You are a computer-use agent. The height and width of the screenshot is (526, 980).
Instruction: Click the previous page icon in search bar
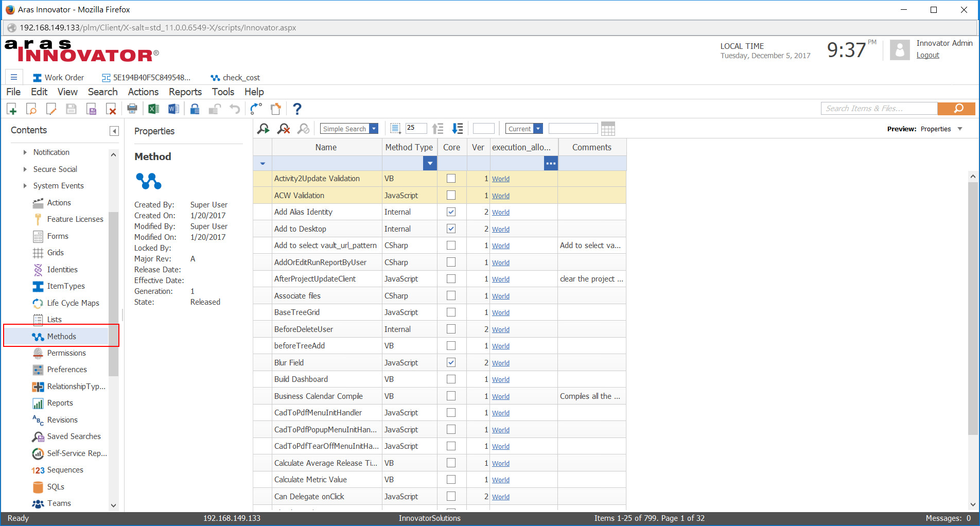click(437, 129)
